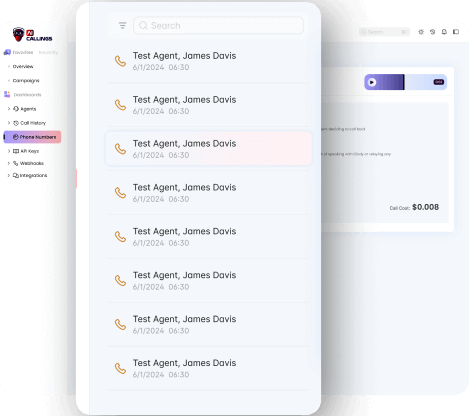Seek within the call recording progress bar

[x=405, y=82]
